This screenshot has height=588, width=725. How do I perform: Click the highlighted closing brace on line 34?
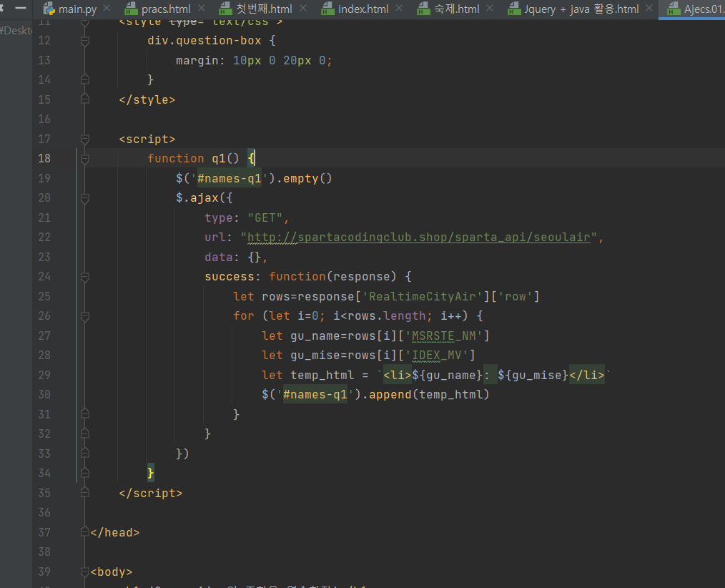tap(151, 474)
